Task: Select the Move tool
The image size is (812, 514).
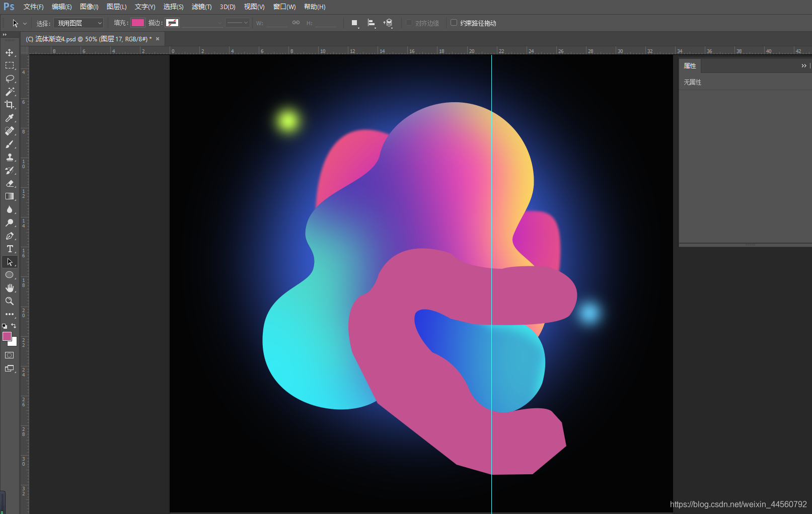Action: [x=10, y=52]
